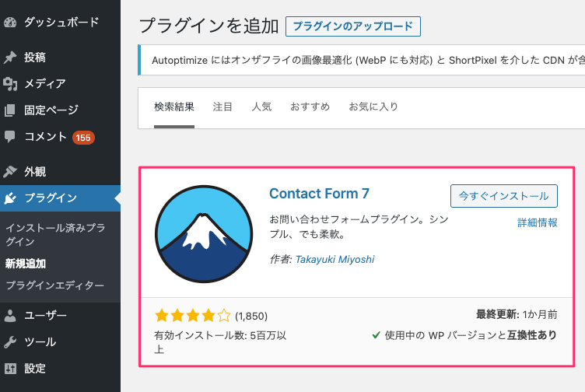This screenshot has width=585, height=392.
Task: Open インストール済みプラグイン submenu
Action: pos(55,235)
